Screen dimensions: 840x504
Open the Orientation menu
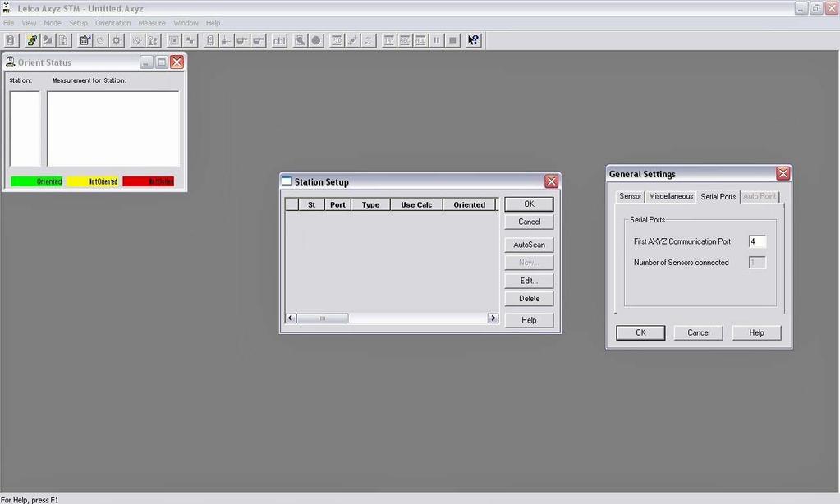(x=113, y=23)
